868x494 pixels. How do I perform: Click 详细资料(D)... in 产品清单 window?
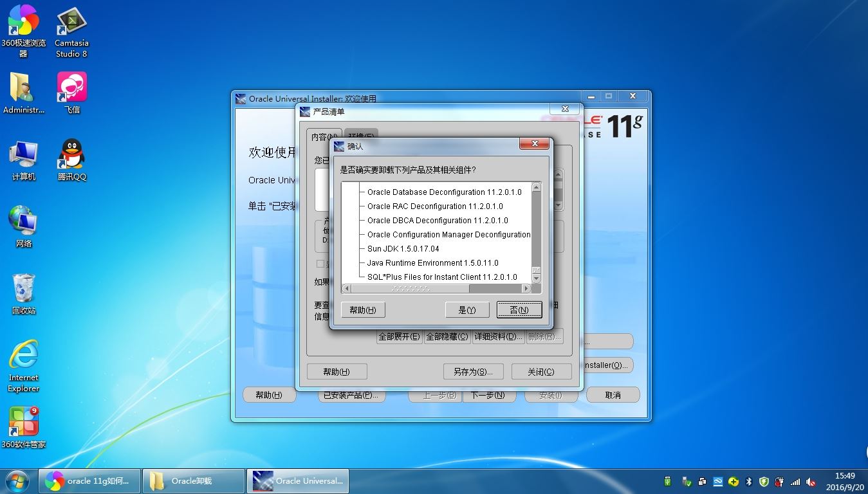click(498, 336)
